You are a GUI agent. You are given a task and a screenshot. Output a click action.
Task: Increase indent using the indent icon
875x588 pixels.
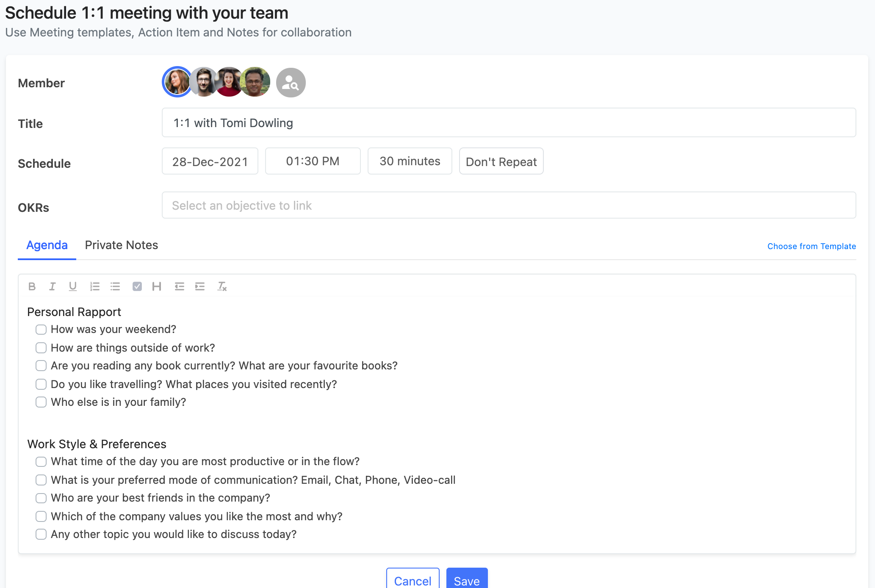click(200, 287)
